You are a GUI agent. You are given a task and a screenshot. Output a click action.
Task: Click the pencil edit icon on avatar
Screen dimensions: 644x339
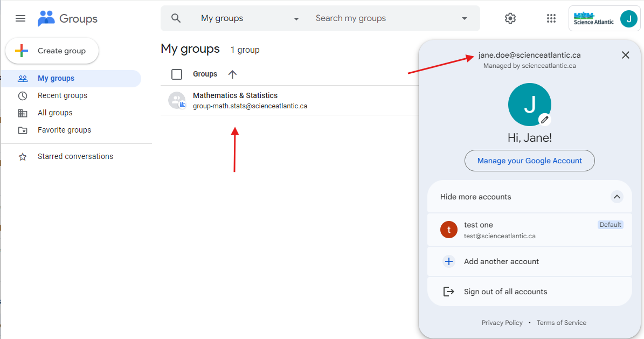(x=545, y=120)
